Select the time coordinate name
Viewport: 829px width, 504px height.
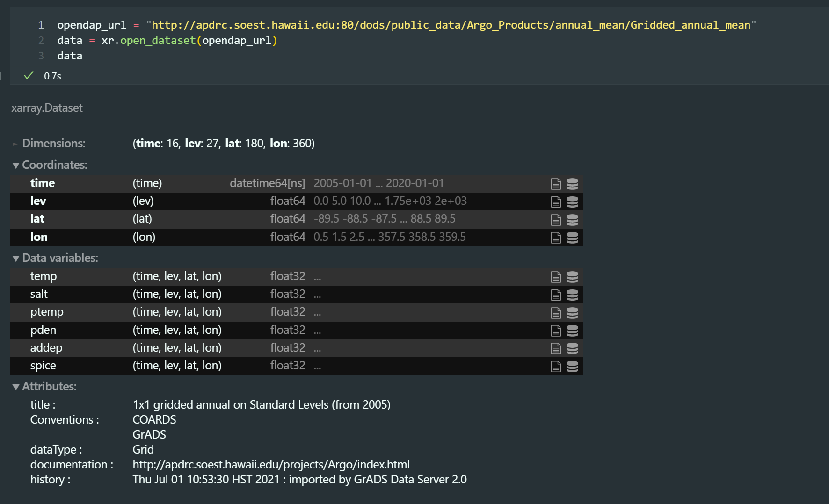click(x=43, y=183)
